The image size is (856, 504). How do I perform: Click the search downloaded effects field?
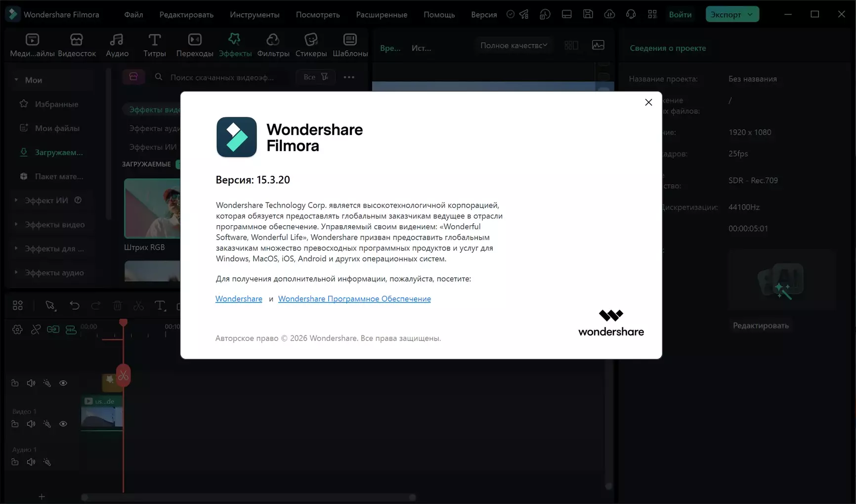221,77
